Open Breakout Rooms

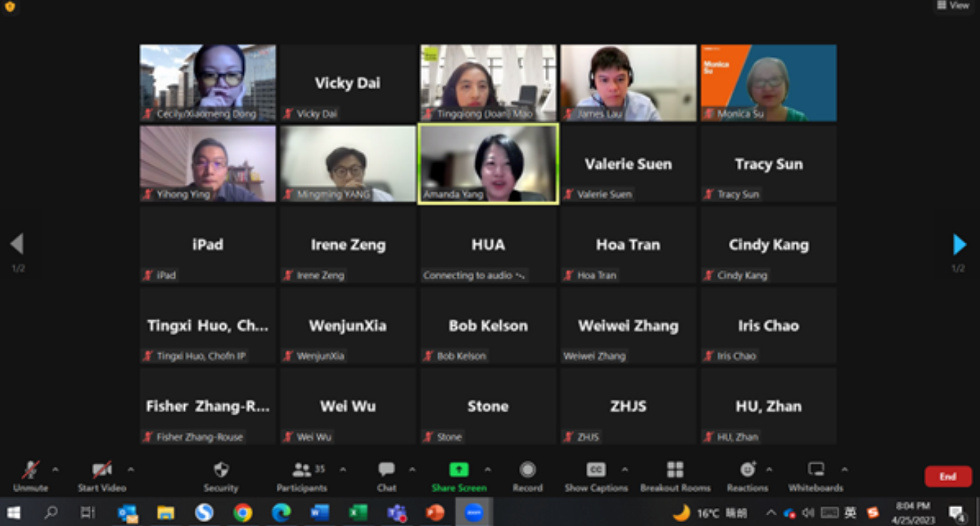tap(675, 470)
